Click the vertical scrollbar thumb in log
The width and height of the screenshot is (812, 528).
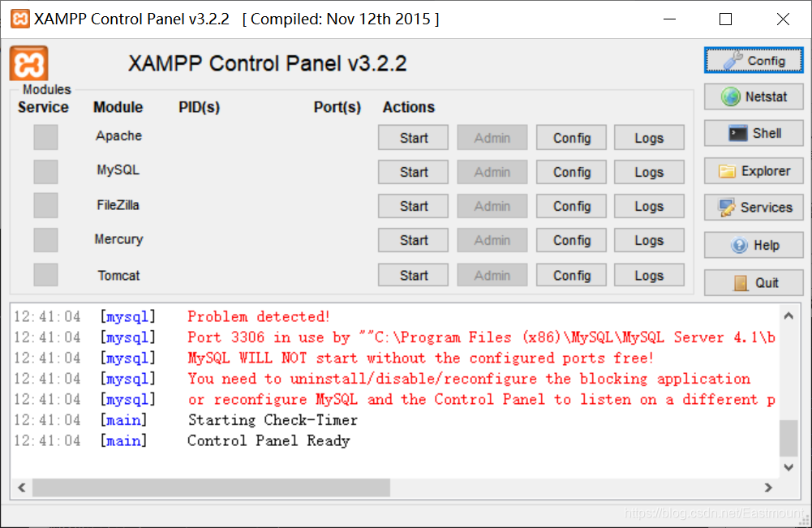point(788,439)
